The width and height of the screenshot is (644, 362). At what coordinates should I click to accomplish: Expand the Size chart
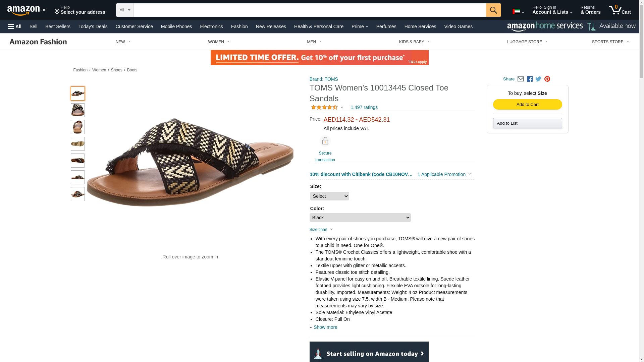[321, 230]
